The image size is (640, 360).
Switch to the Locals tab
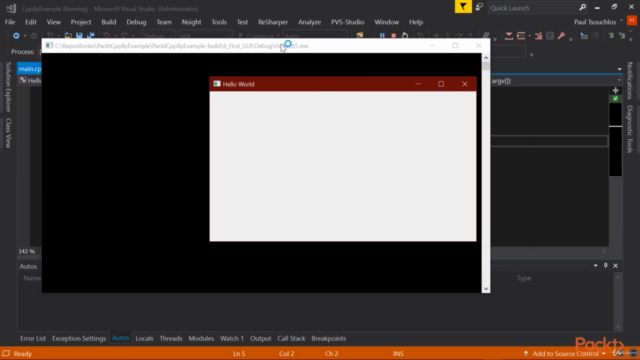click(144, 338)
